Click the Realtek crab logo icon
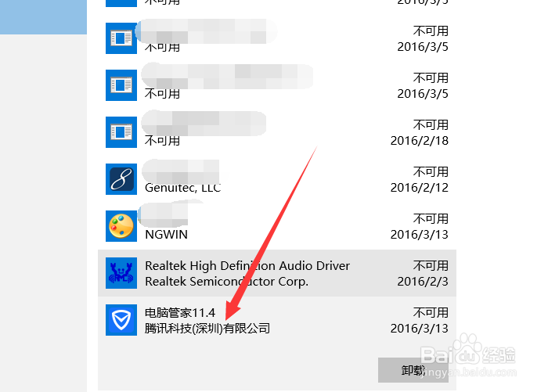The width and height of the screenshot is (548, 392). click(121, 273)
